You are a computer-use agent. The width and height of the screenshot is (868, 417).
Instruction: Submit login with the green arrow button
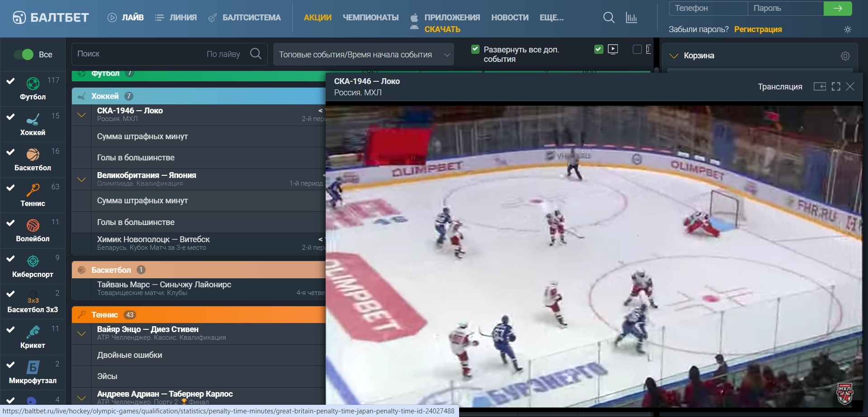(x=838, y=8)
